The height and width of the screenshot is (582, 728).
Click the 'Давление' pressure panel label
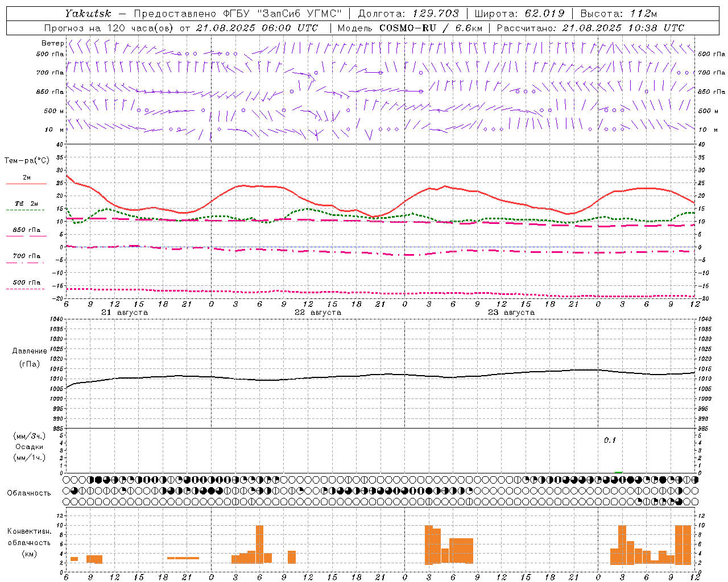(30, 351)
